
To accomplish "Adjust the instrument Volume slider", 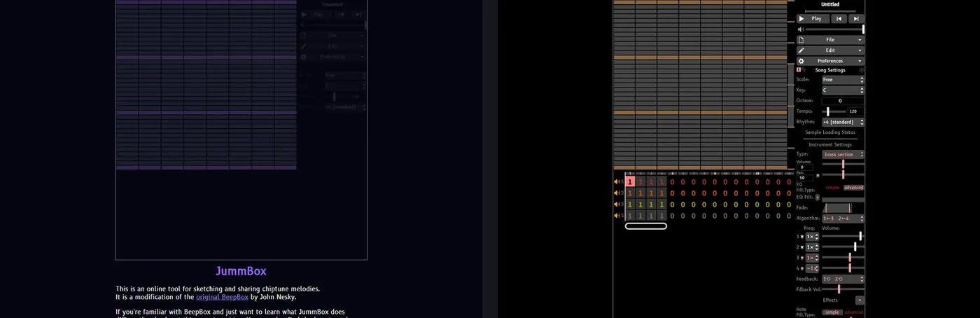I will tap(843, 163).
